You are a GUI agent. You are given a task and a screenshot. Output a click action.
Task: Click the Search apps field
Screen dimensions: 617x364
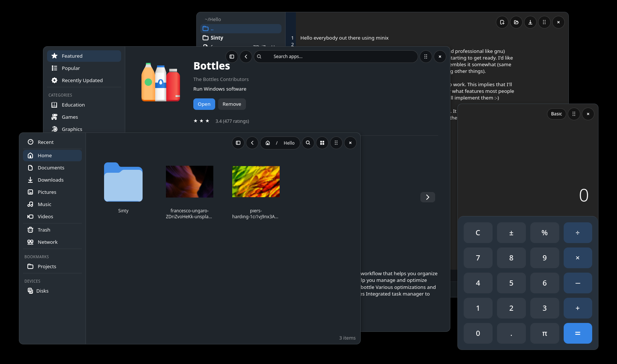click(x=336, y=57)
